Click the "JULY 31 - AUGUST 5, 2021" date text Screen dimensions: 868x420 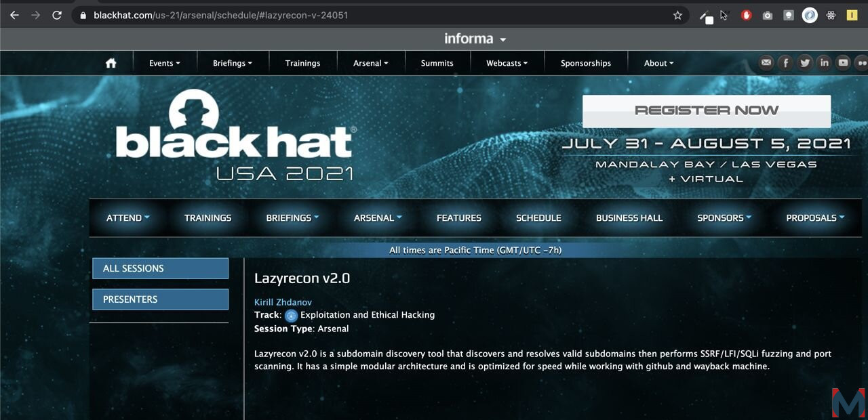(x=707, y=144)
